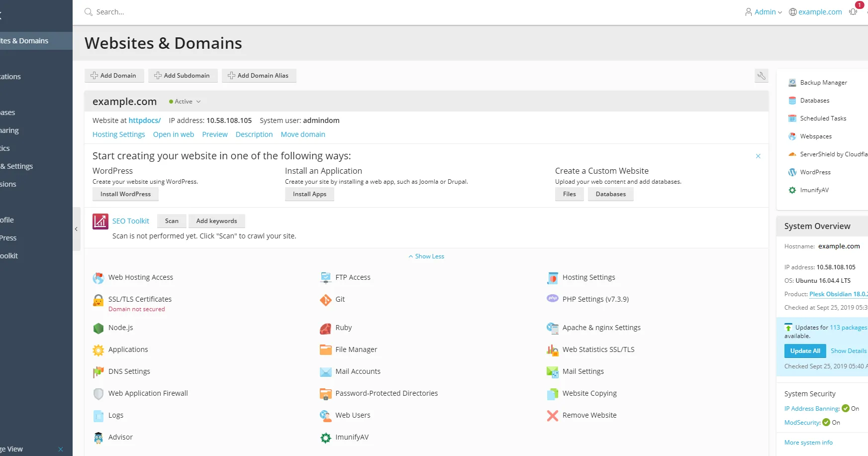This screenshot has height=456, width=868.
Task: Collapse the left sidebar with the arrow handle
Action: [x=76, y=229]
